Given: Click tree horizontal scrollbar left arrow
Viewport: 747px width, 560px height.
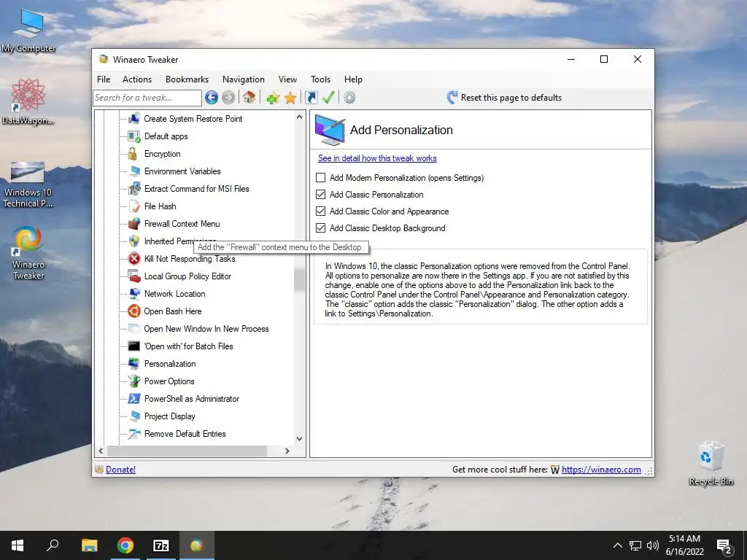Looking at the screenshot, I should pyautogui.click(x=101, y=451).
